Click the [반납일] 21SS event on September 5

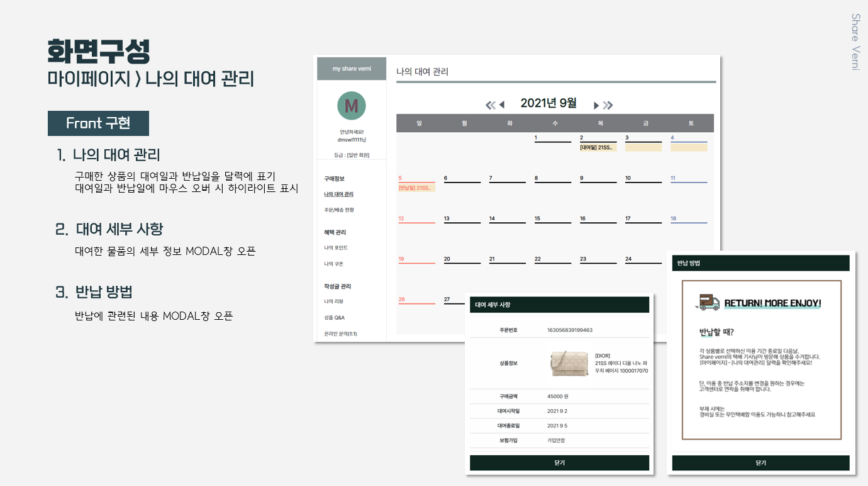[417, 188]
